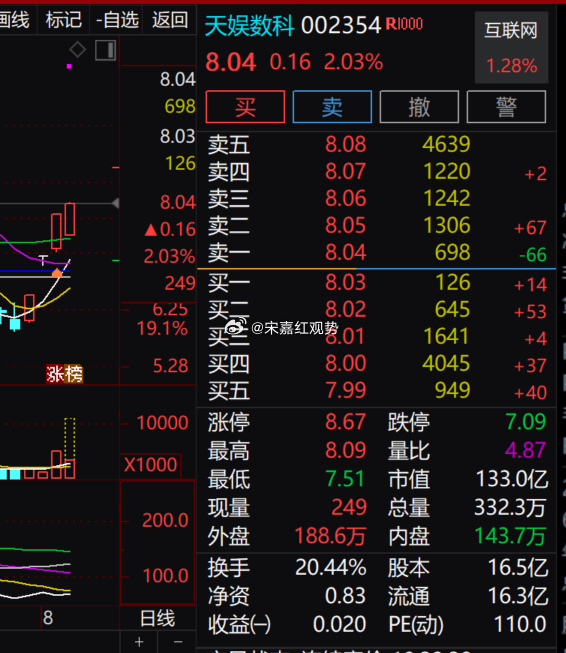Select the 卖五 row at 8.08
Viewport: 566px width, 653px height.
(377, 145)
